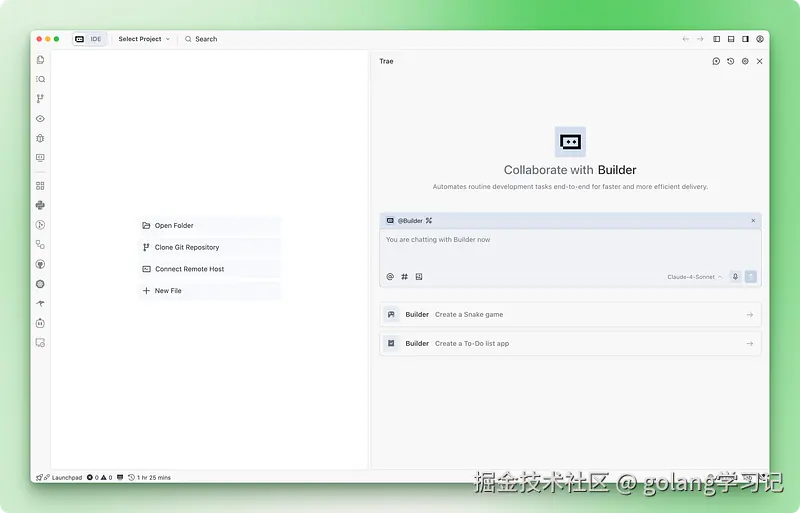Go forward using right arrow
The width and height of the screenshot is (800, 513).
[x=700, y=39]
